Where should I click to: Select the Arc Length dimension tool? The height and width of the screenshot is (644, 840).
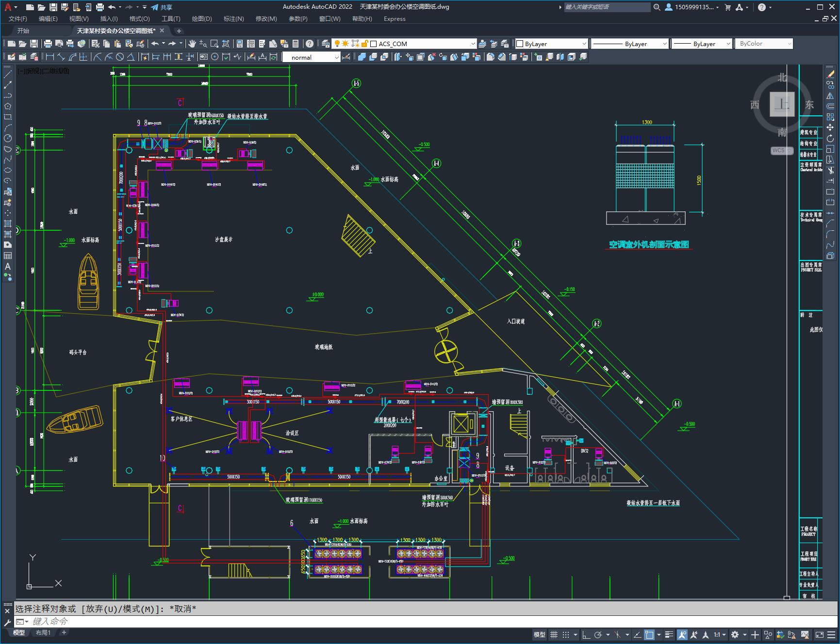tap(73, 57)
